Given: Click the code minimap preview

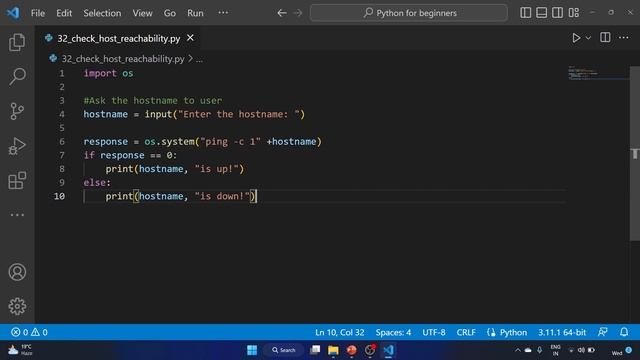Looking at the screenshot, I should pos(598,73).
